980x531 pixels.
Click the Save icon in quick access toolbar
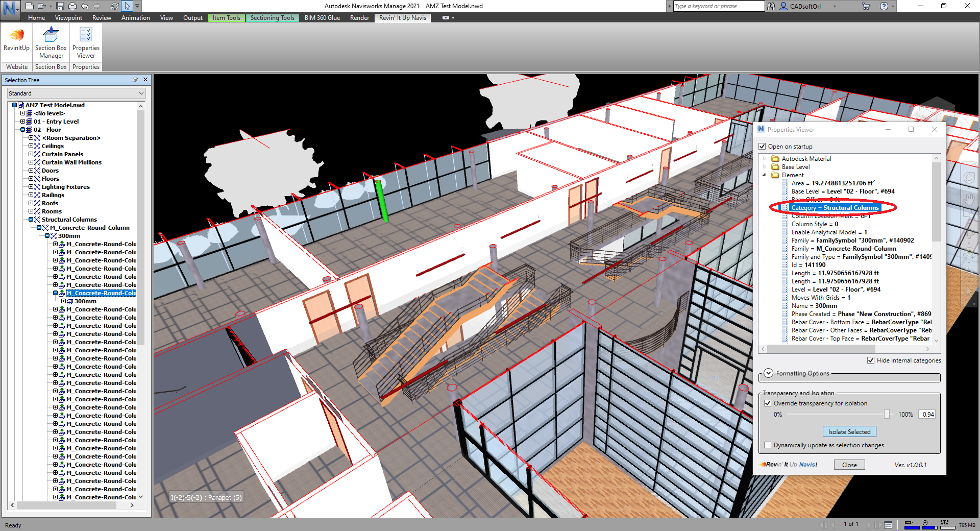(x=60, y=6)
